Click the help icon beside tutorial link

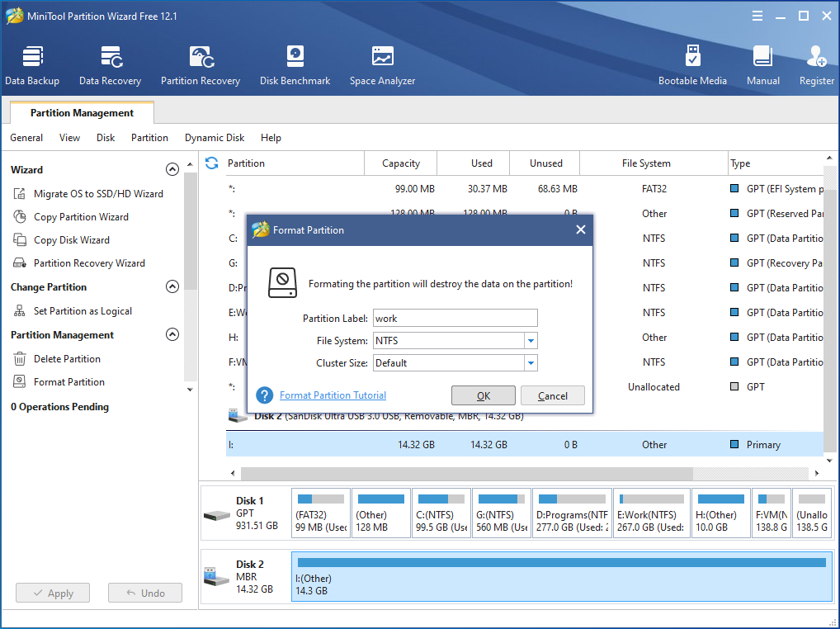pyautogui.click(x=265, y=395)
